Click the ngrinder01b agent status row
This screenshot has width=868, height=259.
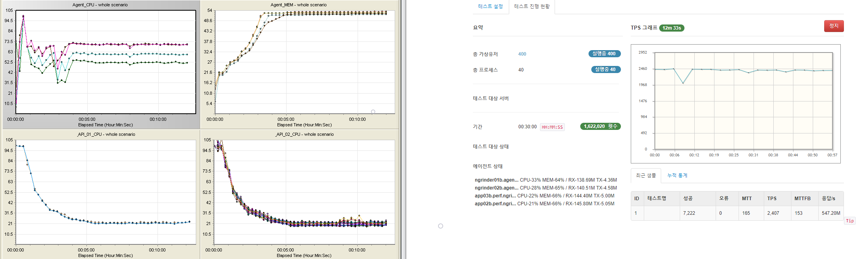(x=546, y=180)
